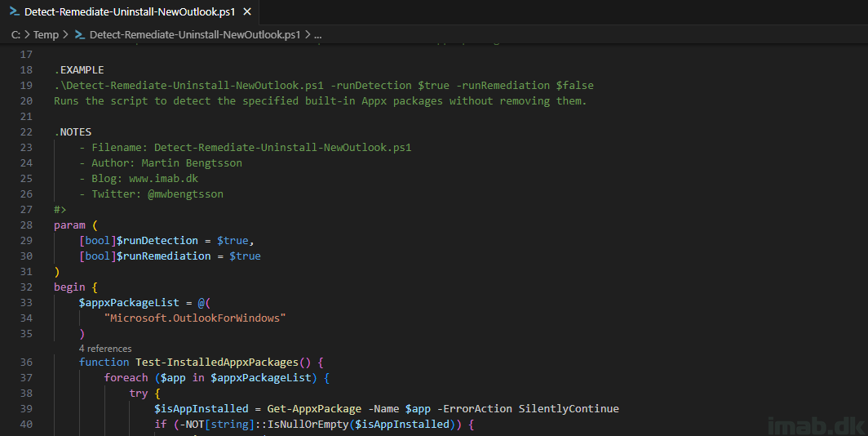Open the Temp folder breadcrumb
The image size is (868, 436).
[x=46, y=34]
